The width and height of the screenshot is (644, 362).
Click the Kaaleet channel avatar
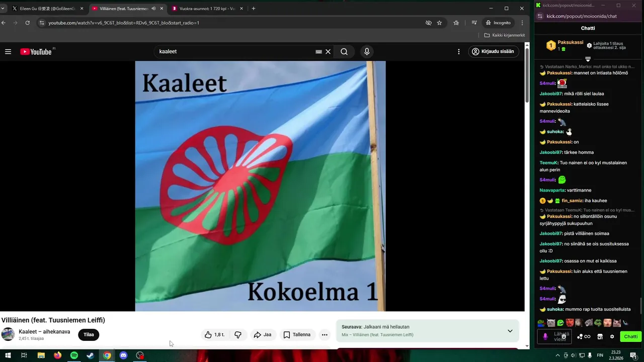[8, 334]
